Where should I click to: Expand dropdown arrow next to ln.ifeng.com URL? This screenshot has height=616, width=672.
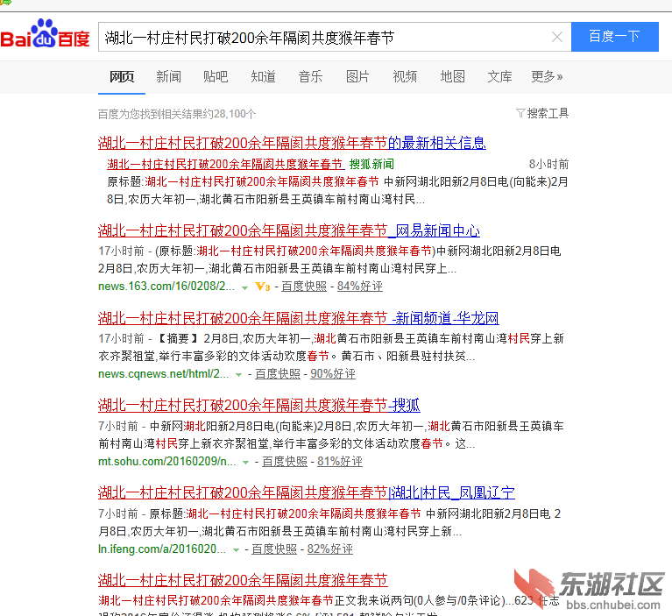tap(236, 550)
